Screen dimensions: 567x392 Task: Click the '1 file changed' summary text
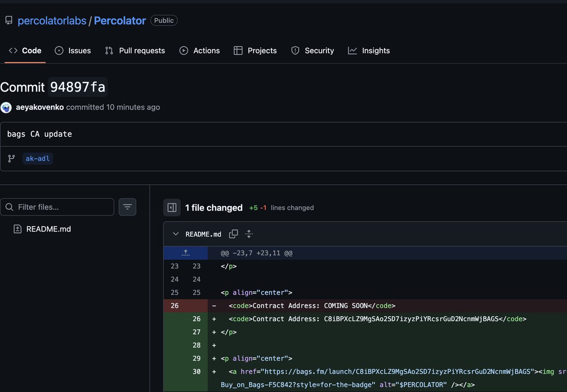214,207
